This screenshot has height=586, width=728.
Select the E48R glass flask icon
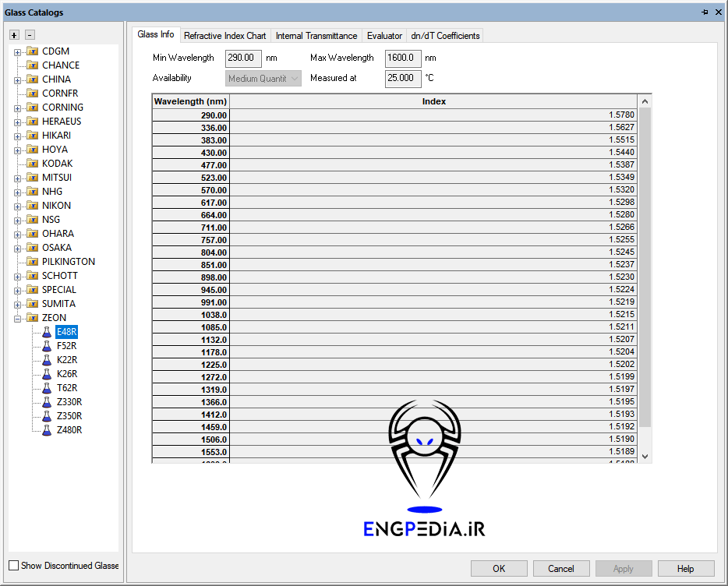click(47, 332)
